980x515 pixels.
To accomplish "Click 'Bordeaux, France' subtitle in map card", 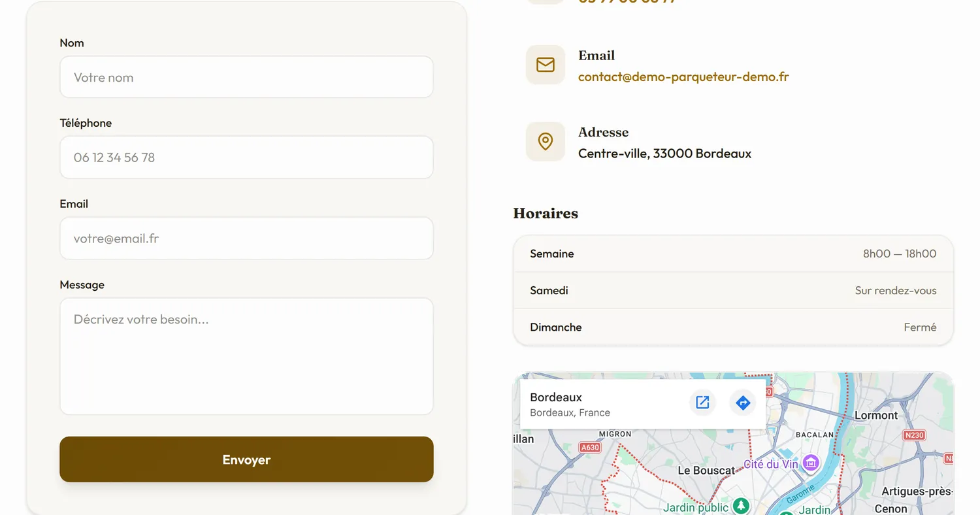I will [x=570, y=413].
